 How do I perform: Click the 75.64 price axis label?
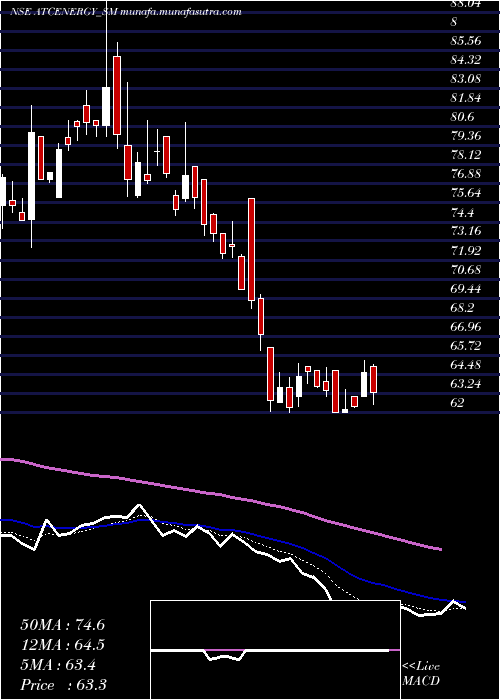[466, 193]
